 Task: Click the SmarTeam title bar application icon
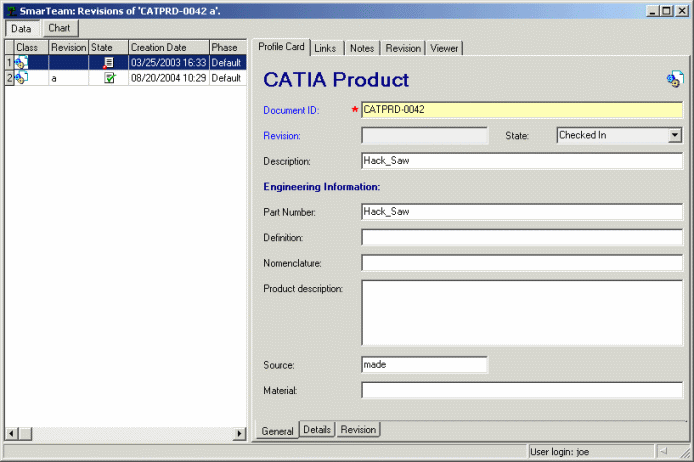[10, 10]
